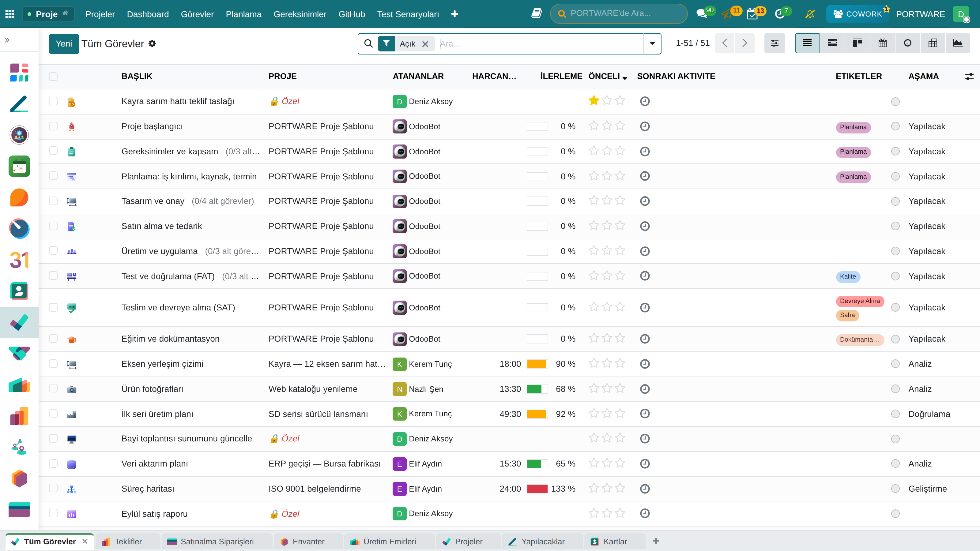
Task: Switch to the Teklifler tab
Action: pos(128,542)
